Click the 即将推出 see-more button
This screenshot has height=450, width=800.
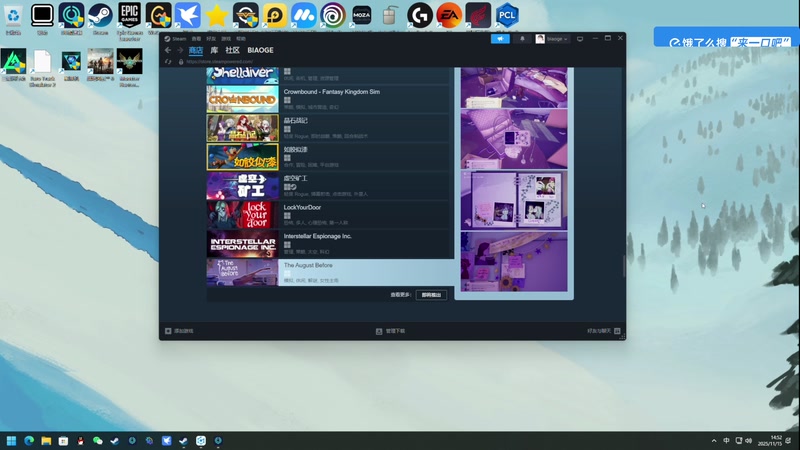[431, 295]
